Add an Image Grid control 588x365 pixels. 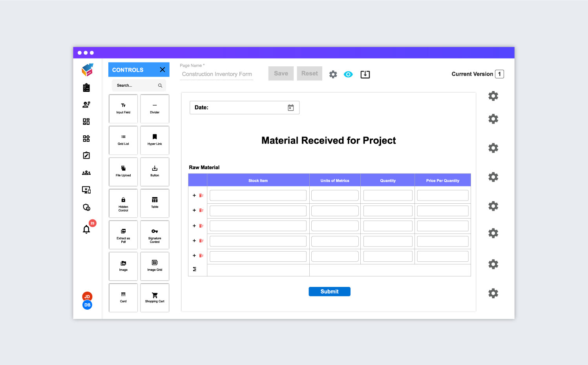pyautogui.click(x=154, y=266)
